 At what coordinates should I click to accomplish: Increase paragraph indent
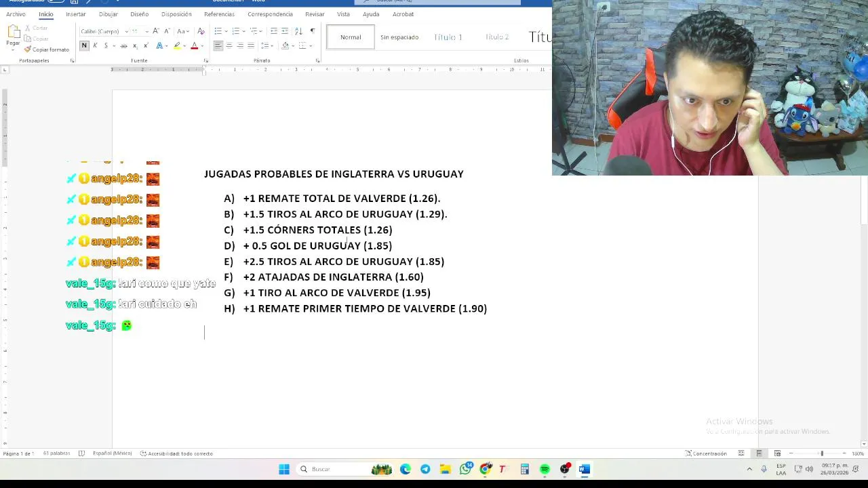(x=285, y=31)
